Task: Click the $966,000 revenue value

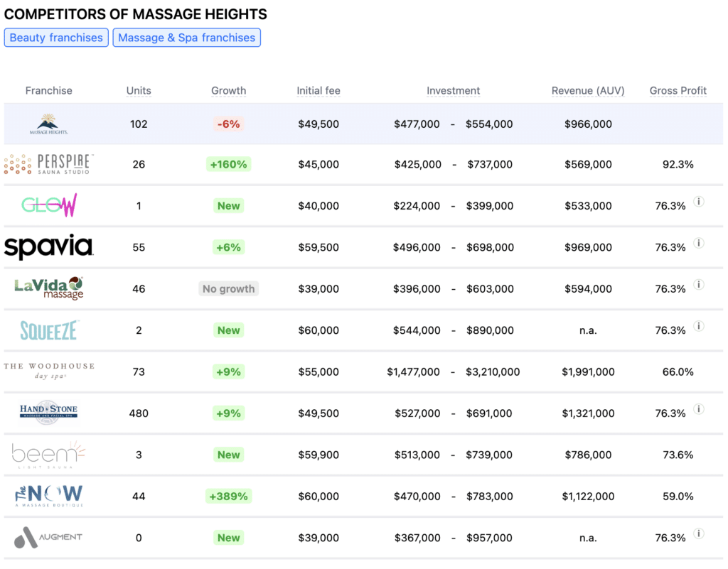Action: pyautogui.click(x=588, y=124)
